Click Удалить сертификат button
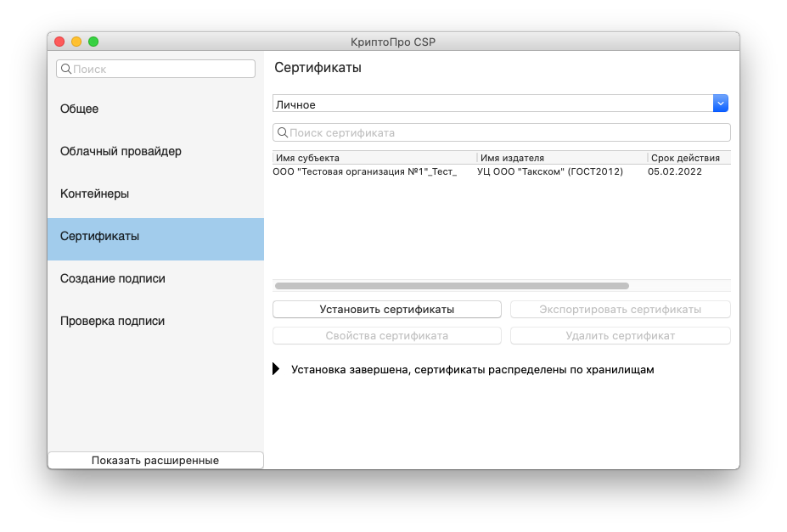 click(621, 335)
